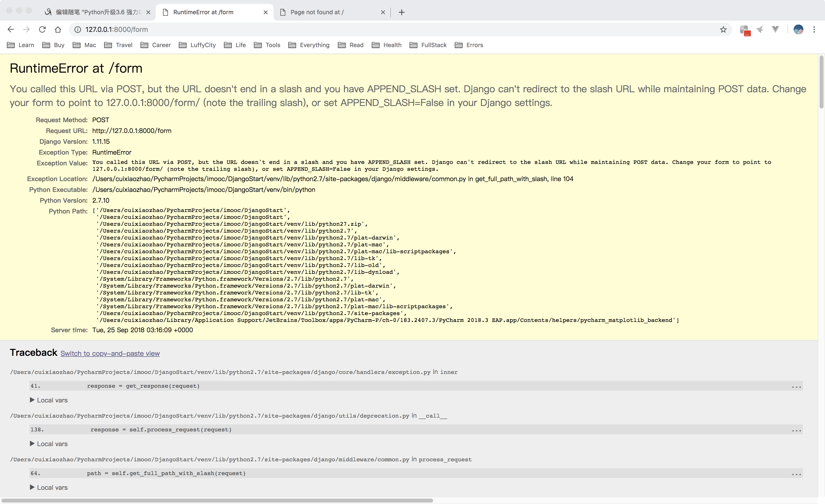This screenshot has width=825, height=504.
Task: Expand Local vars under deprecation.py frame
Action: [49, 444]
